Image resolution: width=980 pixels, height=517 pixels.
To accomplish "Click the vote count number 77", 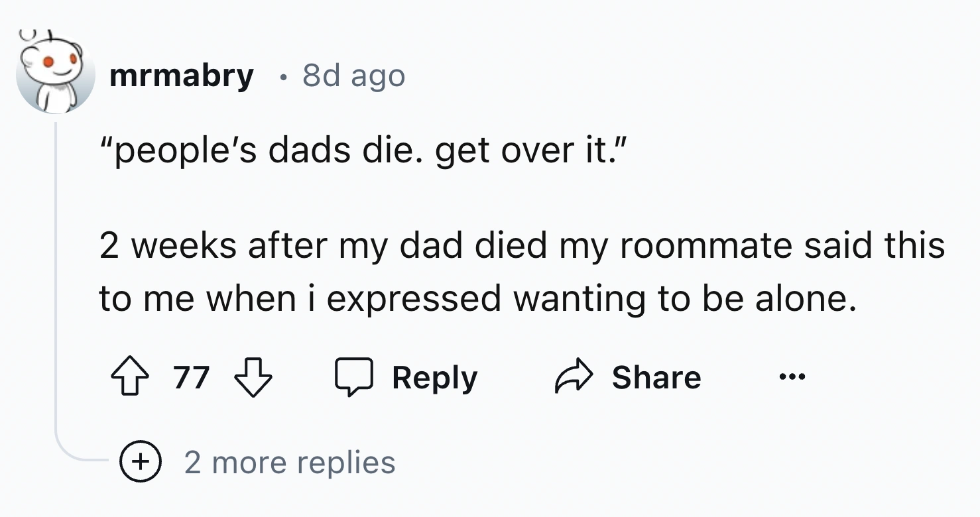I will [192, 378].
